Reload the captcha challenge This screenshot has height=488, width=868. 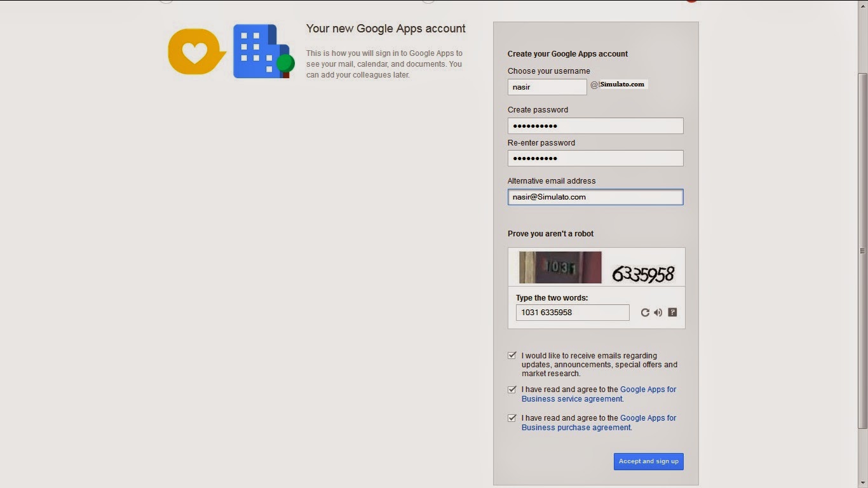pyautogui.click(x=645, y=313)
